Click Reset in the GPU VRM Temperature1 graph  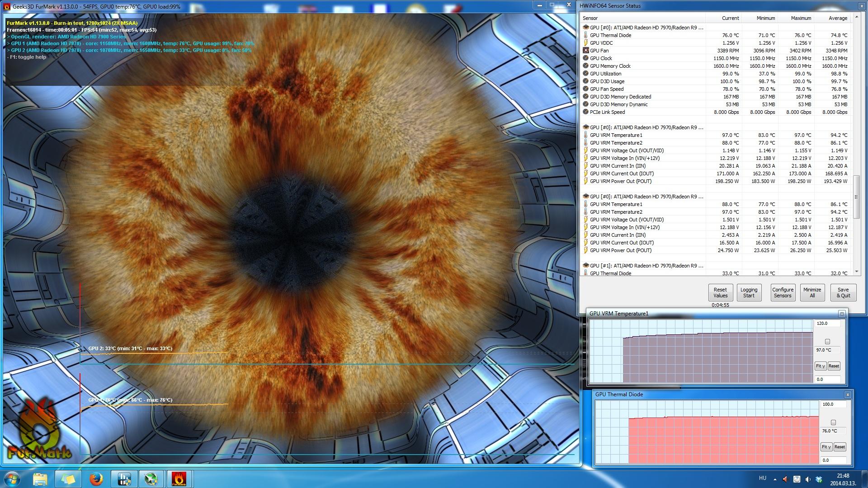pos(834,366)
